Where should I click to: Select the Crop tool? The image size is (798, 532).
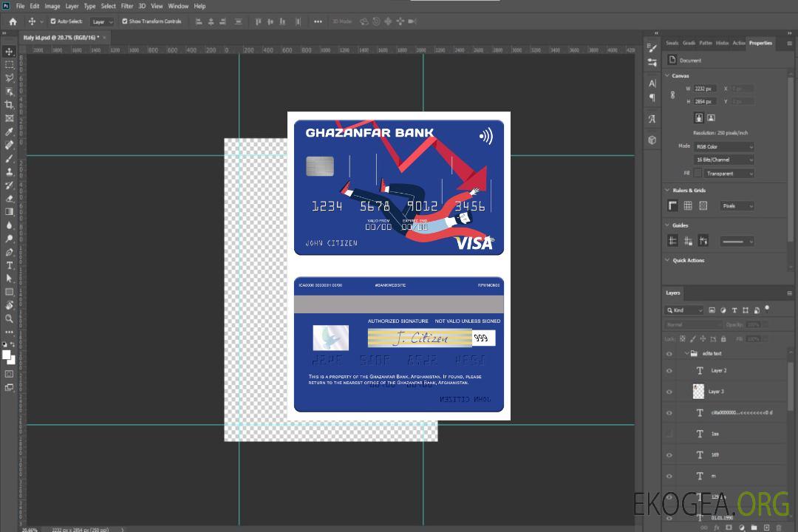tap(9, 104)
